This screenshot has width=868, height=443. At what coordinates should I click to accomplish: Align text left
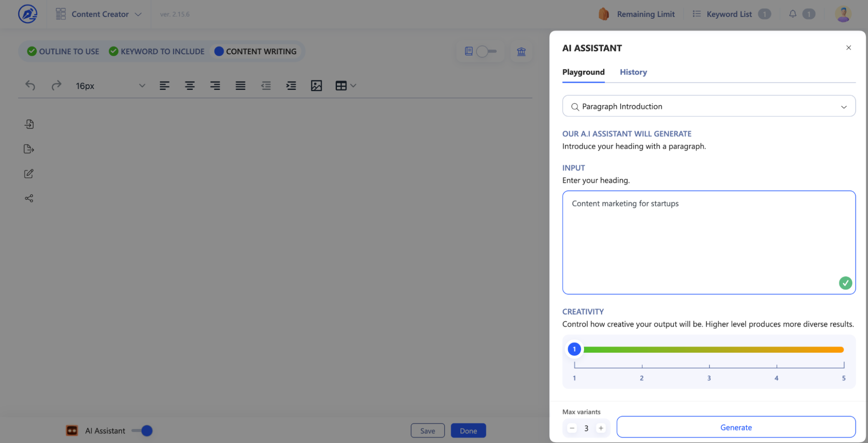tap(164, 86)
